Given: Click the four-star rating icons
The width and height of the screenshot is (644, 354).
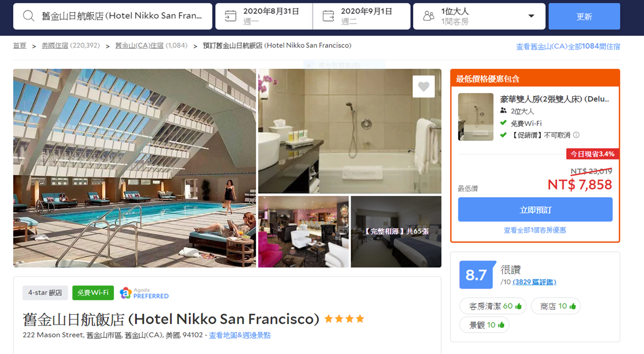Looking at the screenshot, I should click(x=344, y=319).
